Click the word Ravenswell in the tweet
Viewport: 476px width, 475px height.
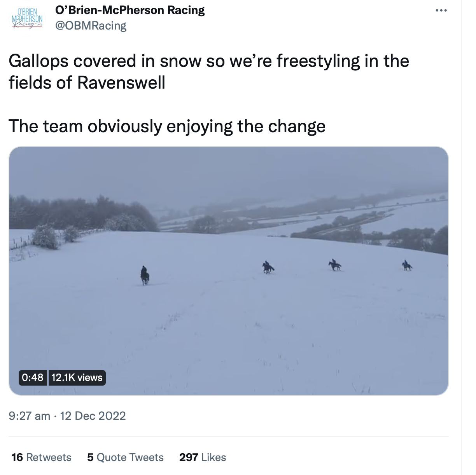121,83
